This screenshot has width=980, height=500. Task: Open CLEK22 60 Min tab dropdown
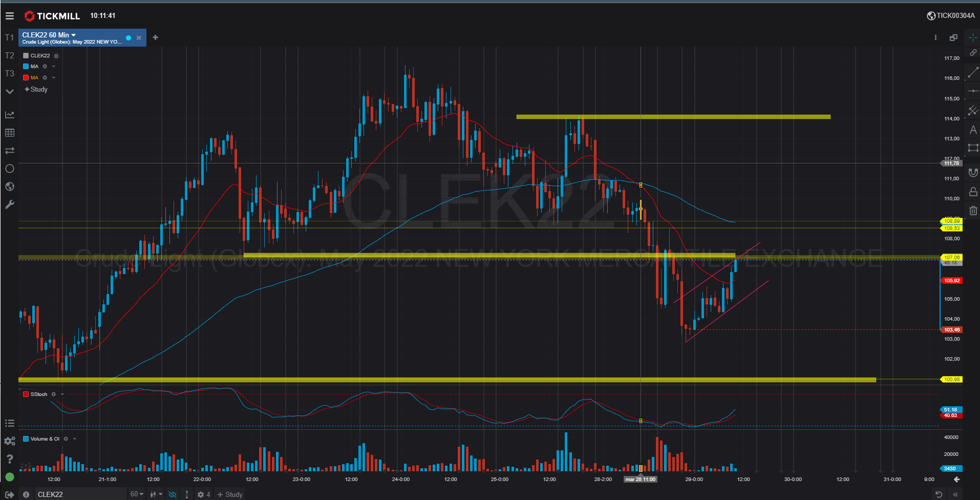coord(73,35)
